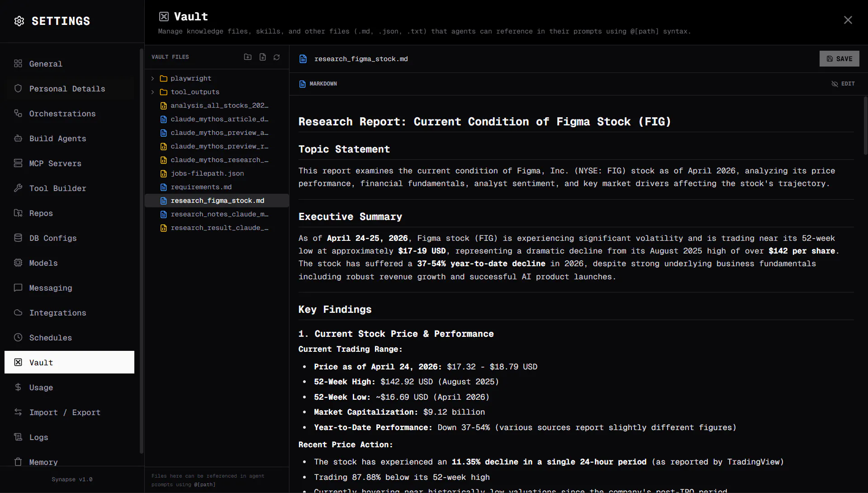Select the Vault sidebar item
Viewport: 868px width, 493px height.
pyautogui.click(x=69, y=362)
